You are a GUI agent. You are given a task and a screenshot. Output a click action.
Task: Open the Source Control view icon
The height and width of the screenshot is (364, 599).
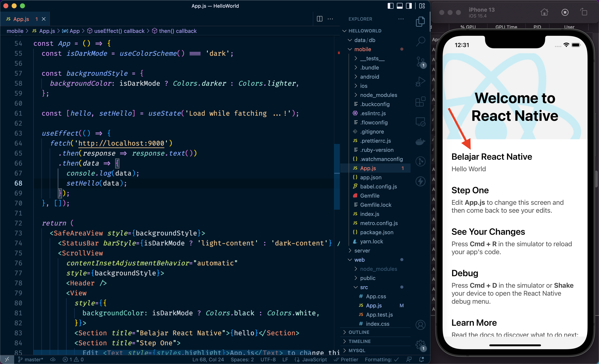(x=420, y=62)
